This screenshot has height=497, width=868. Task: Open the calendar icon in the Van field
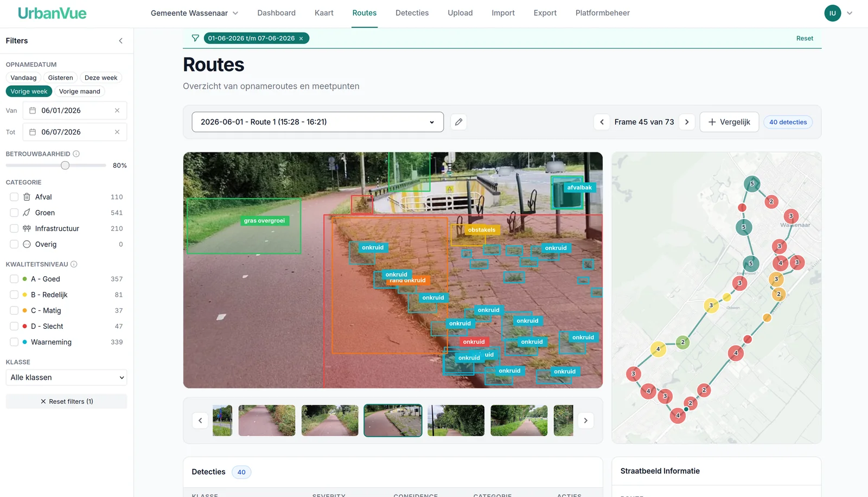pyautogui.click(x=33, y=111)
